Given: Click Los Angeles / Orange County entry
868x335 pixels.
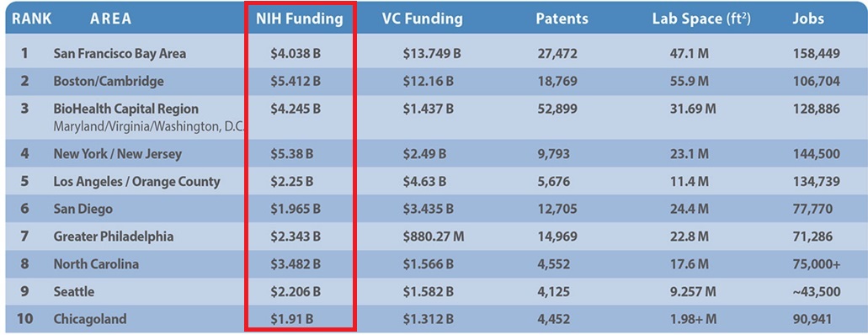Looking at the screenshot, I should [136, 182].
